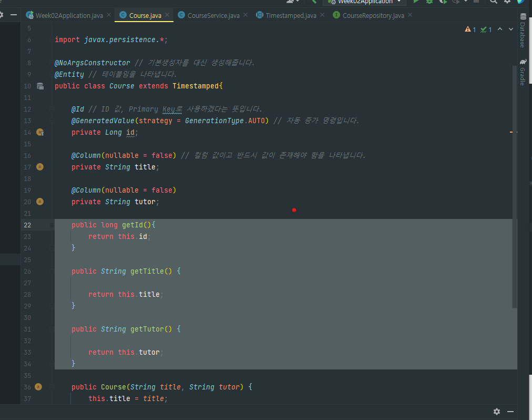
Task: Collapse the getId method fold on line 22
Action: click(52, 225)
